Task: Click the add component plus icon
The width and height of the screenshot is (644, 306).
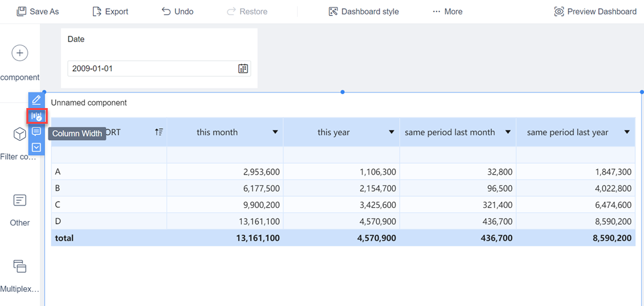Action: [x=19, y=53]
